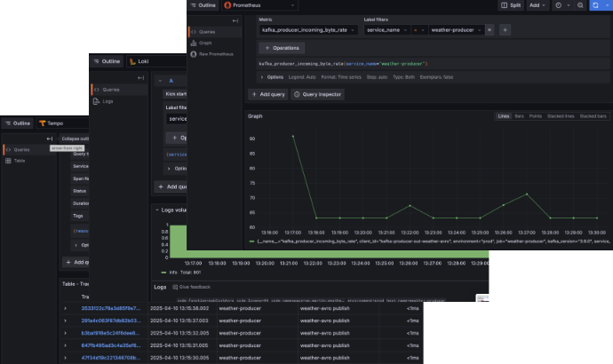Click Kick start button in Loki window
Screen dimensions: 613x364
[175, 94]
